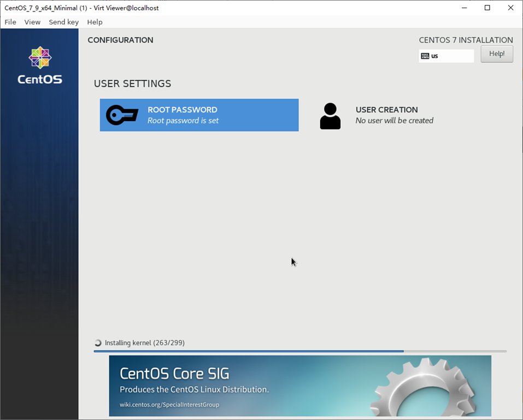
Task: Click the CentOS wordmark in sidebar
Action: point(40,79)
